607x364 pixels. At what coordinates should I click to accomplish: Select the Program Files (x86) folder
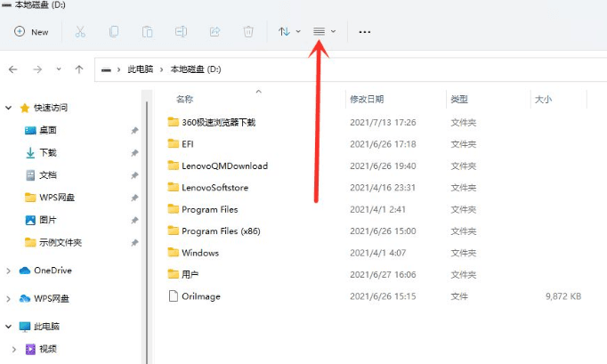click(x=221, y=231)
